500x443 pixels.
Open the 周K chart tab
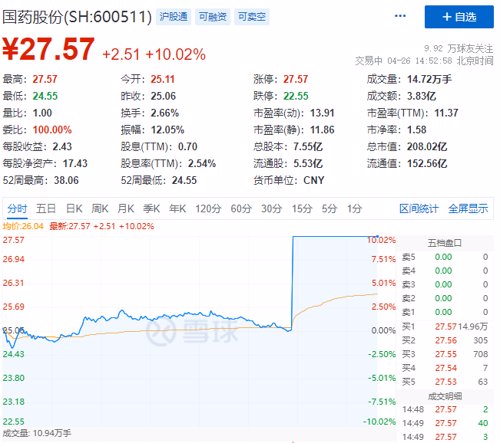pyautogui.click(x=100, y=209)
